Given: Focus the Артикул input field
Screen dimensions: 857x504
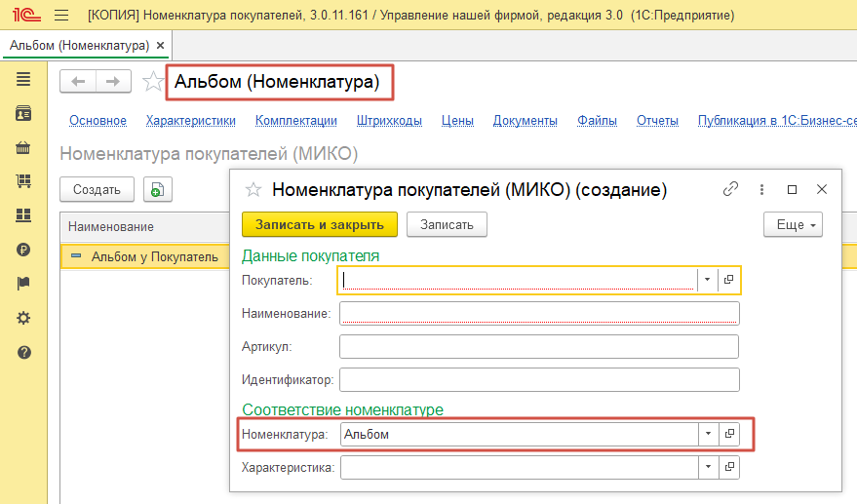Looking at the screenshot, I should pyautogui.click(x=539, y=347).
